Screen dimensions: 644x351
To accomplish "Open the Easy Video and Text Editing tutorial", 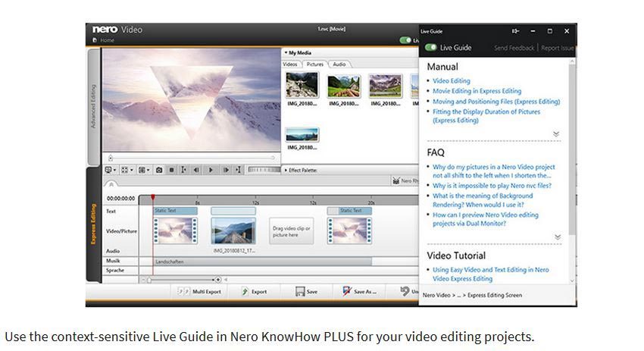I will [x=491, y=274].
